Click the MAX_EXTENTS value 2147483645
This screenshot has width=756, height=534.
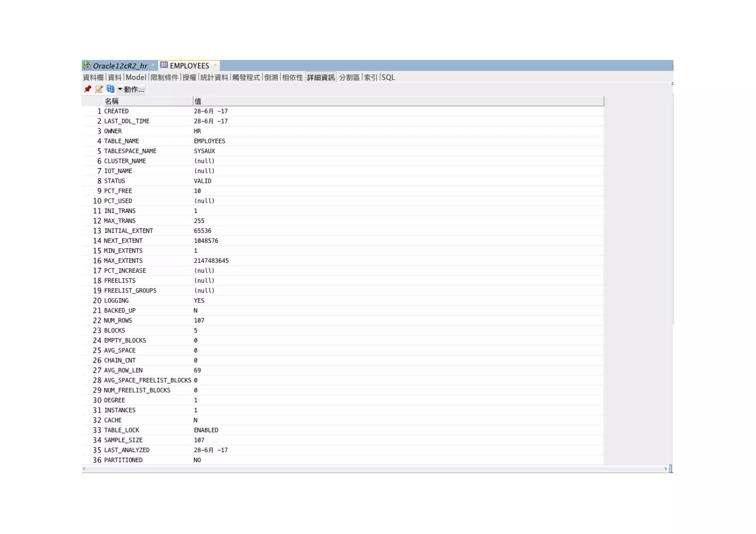point(211,261)
